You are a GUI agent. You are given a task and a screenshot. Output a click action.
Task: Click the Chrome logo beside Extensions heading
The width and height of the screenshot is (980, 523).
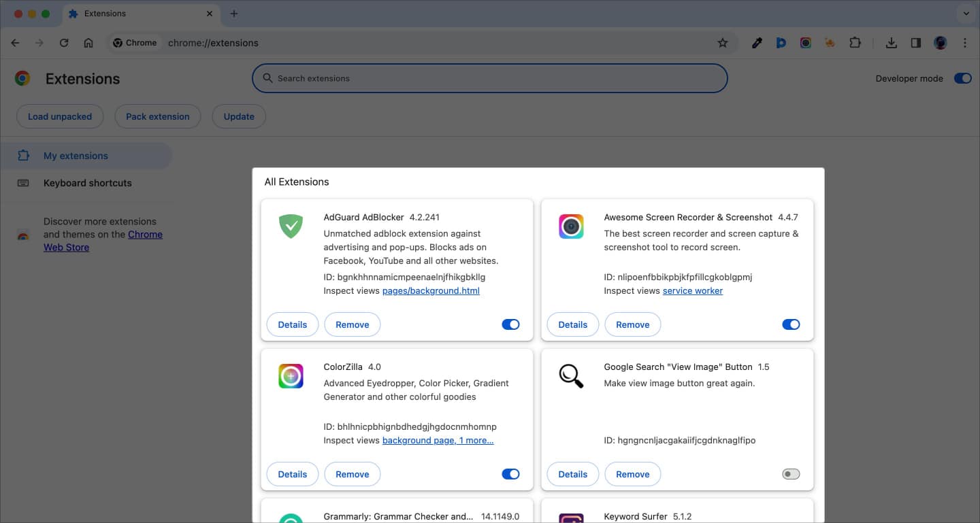(22, 79)
